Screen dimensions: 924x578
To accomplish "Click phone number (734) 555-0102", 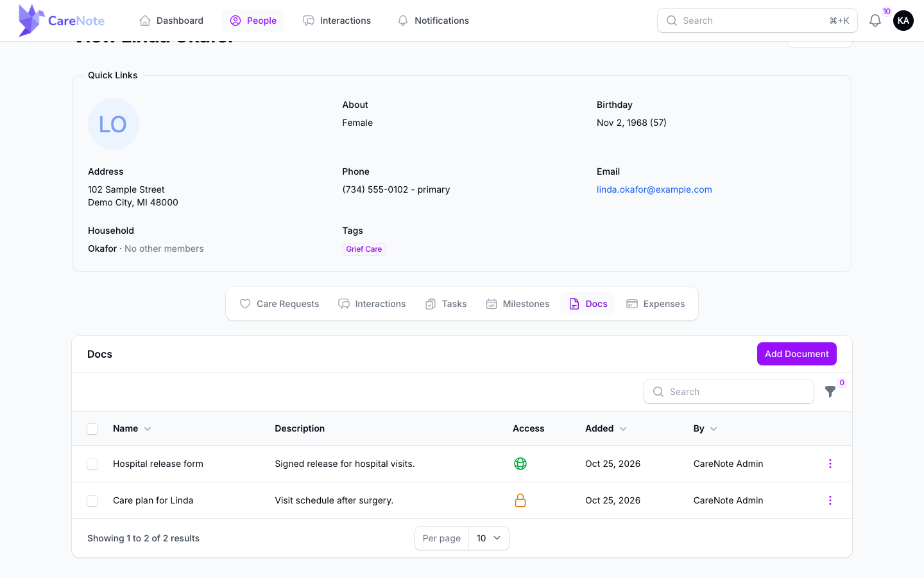I will tap(375, 189).
